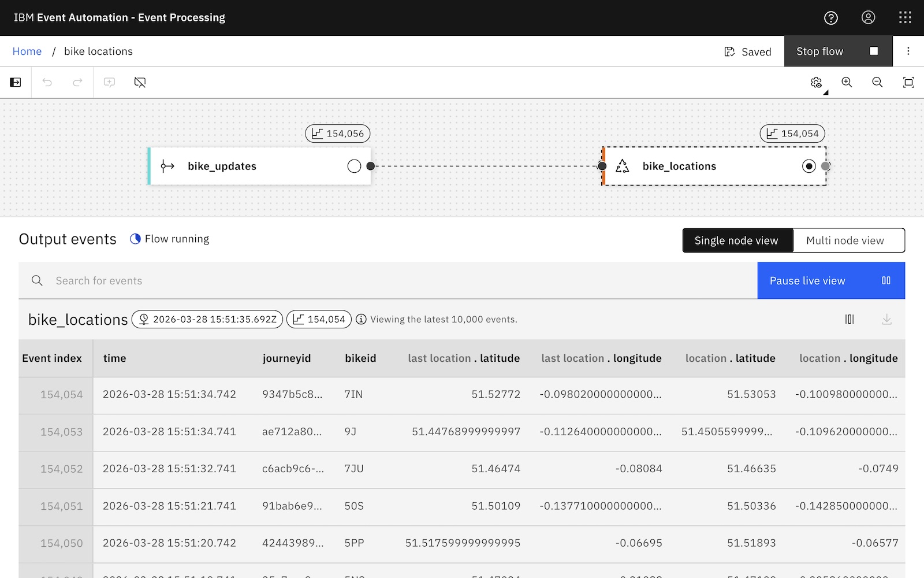Click the zoom out icon
Viewport: 924px width, 578px height.
click(877, 83)
